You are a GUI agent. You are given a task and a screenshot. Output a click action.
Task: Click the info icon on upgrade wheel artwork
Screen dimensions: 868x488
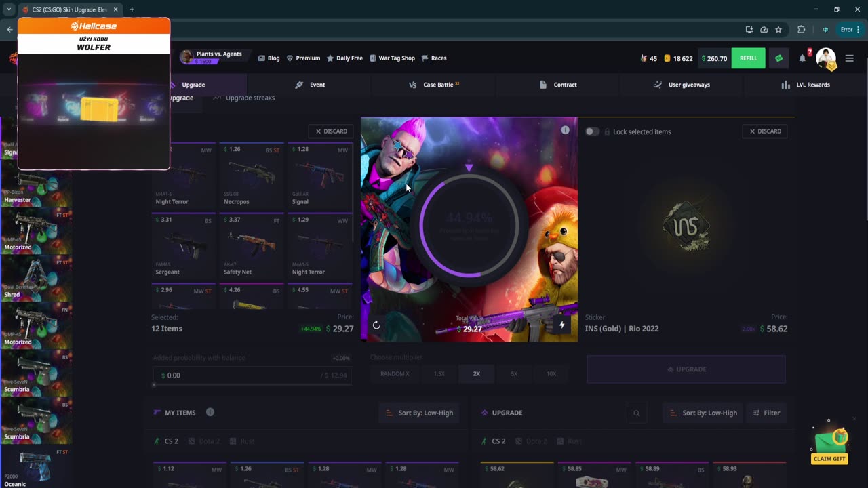[565, 130]
